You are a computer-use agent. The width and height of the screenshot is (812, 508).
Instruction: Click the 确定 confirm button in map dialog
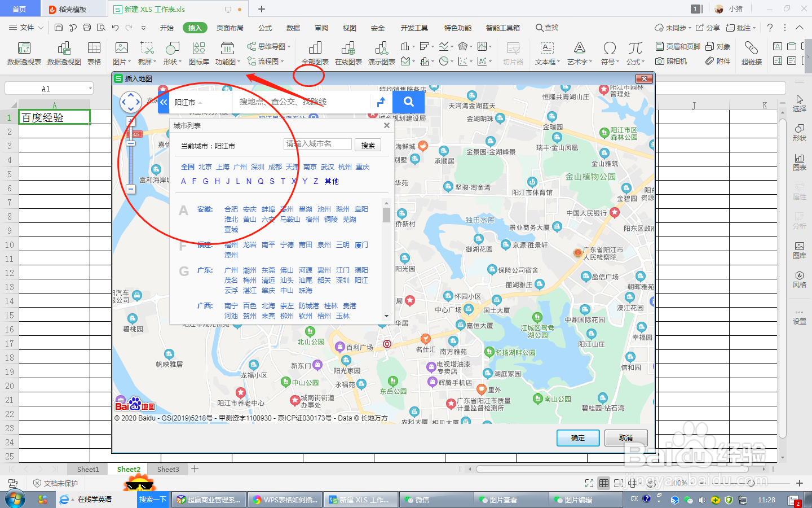pos(578,438)
